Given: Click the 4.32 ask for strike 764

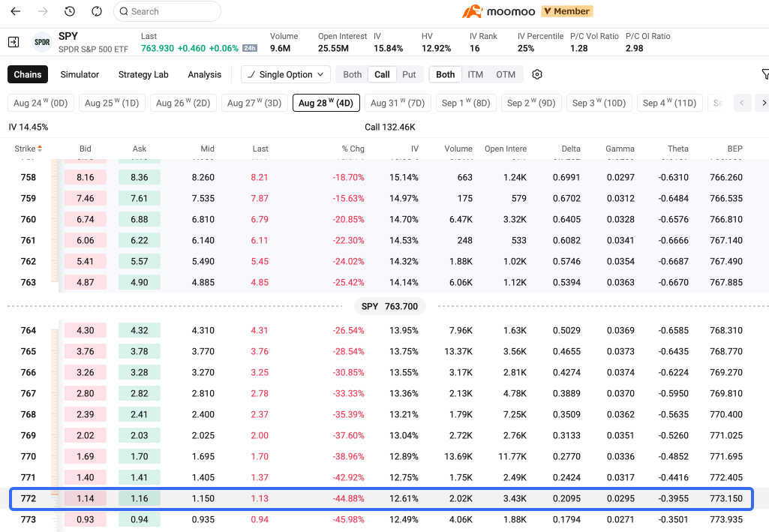Looking at the screenshot, I should 140,330.
